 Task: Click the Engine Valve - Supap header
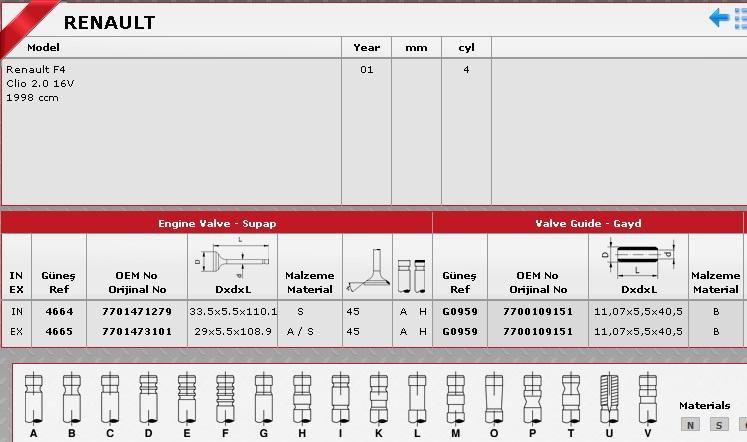(217, 223)
